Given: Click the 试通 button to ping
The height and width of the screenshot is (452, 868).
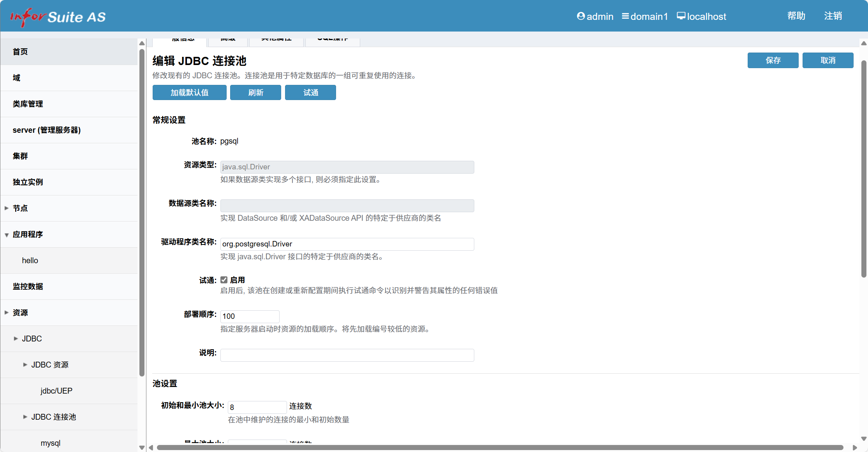Looking at the screenshot, I should click(310, 92).
